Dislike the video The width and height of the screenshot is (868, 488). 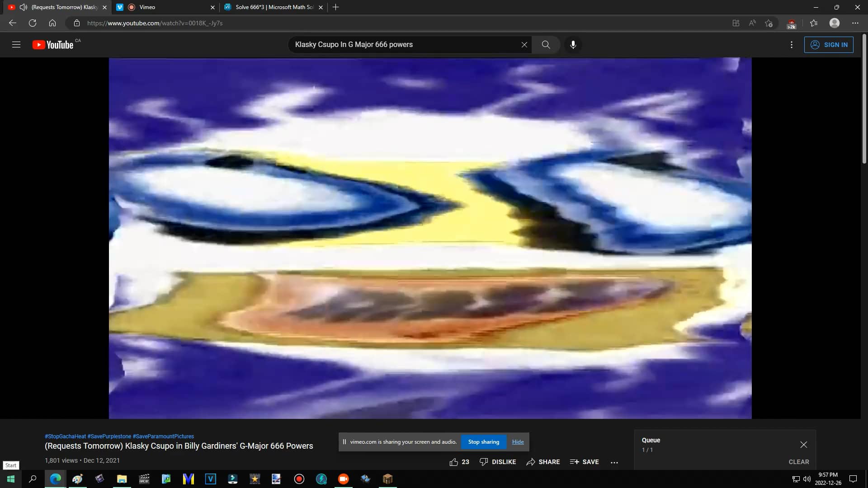click(498, 461)
